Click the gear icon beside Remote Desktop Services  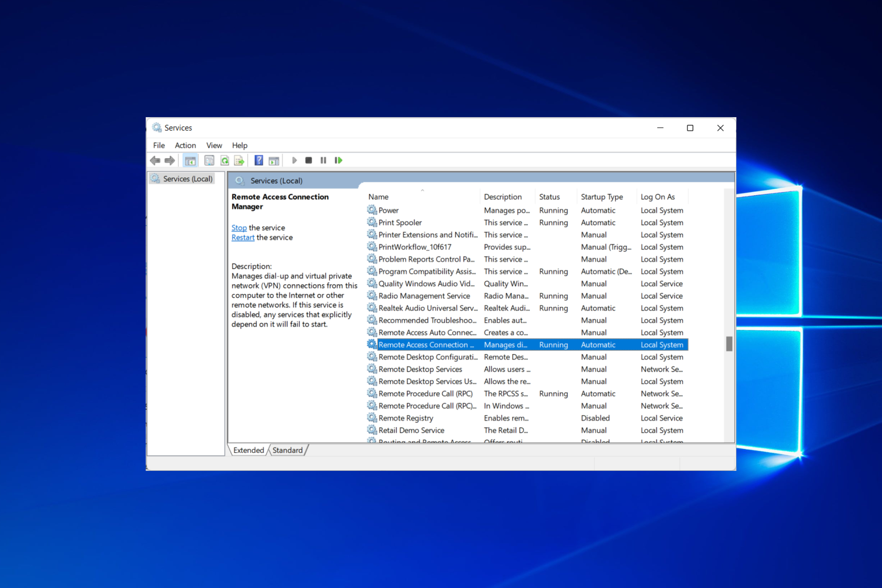pyautogui.click(x=372, y=369)
